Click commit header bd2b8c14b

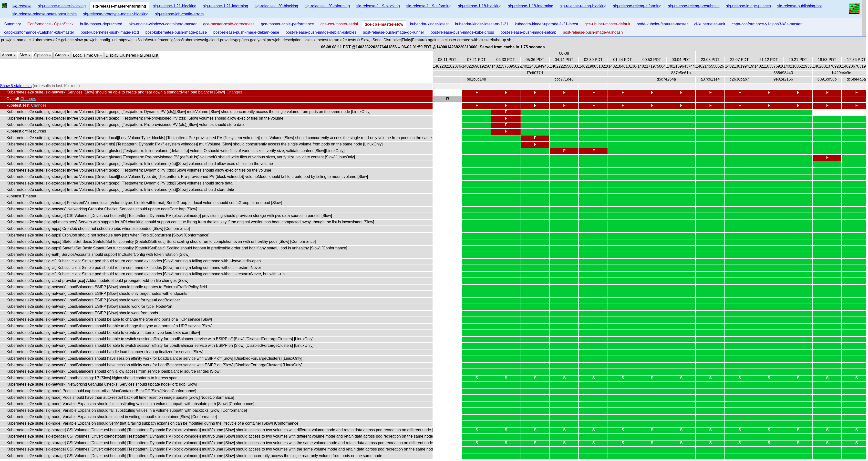pyautogui.click(x=476, y=80)
